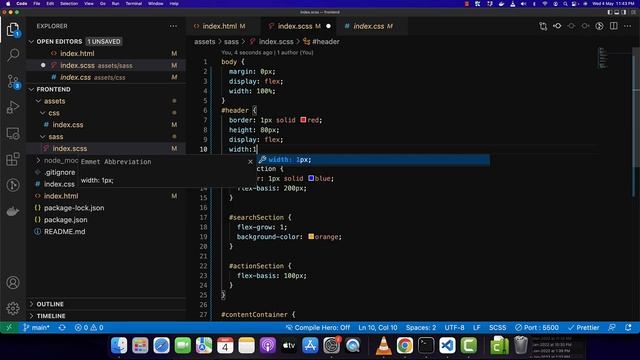Open Finder from the Dock
The height and width of the screenshot is (360, 640).
(119, 346)
